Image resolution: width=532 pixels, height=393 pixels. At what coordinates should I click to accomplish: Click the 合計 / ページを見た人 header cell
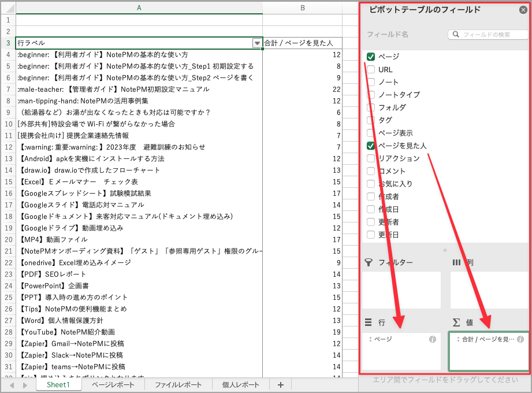(x=302, y=43)
